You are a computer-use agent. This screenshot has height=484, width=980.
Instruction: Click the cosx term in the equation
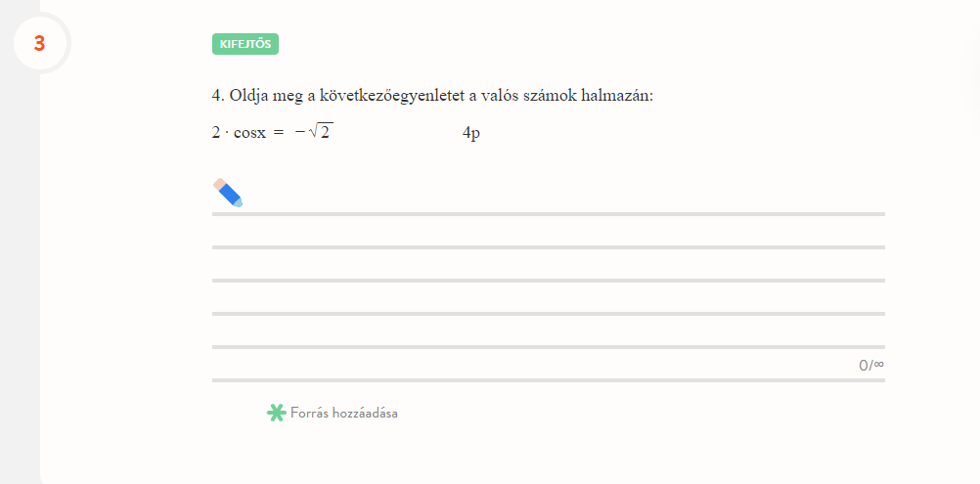[248, 133]
